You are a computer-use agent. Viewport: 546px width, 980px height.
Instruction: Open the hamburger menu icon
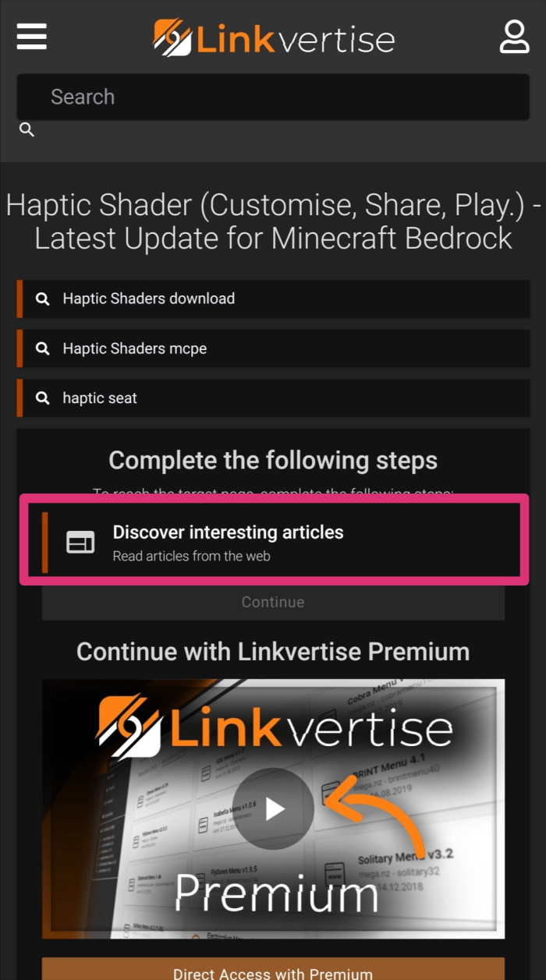click(x=31, y=37)
